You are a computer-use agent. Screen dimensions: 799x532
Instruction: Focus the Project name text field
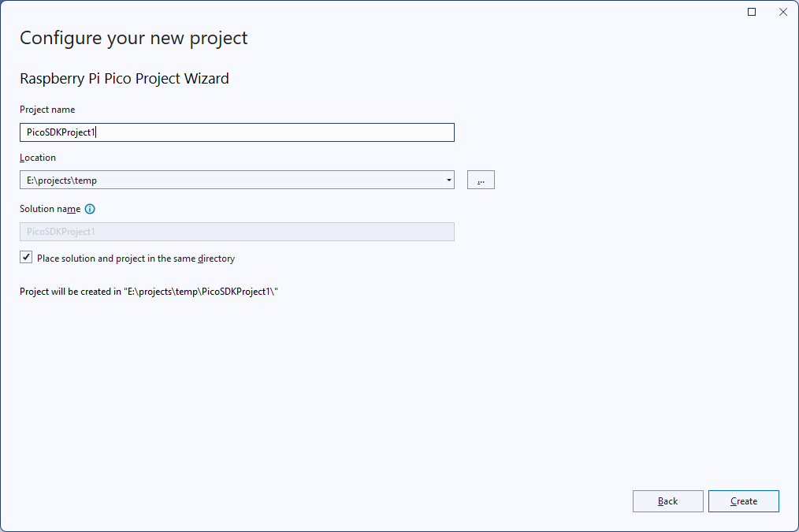click(x=236, y=132)
